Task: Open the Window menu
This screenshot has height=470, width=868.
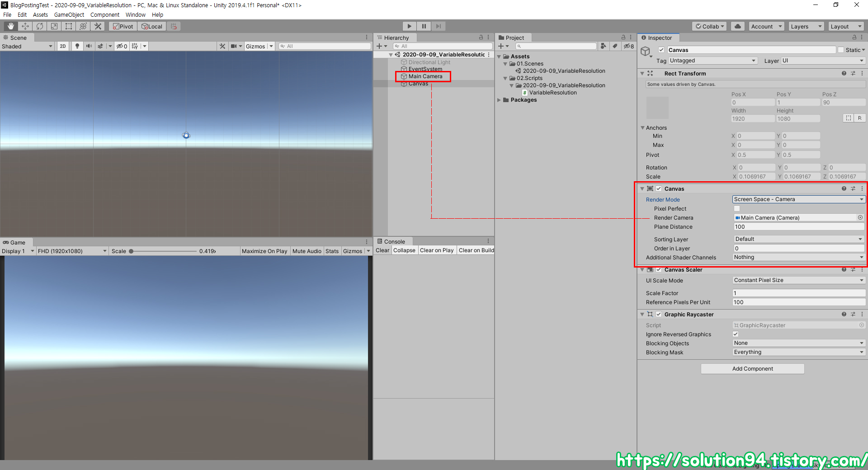Action: (136, 14)
